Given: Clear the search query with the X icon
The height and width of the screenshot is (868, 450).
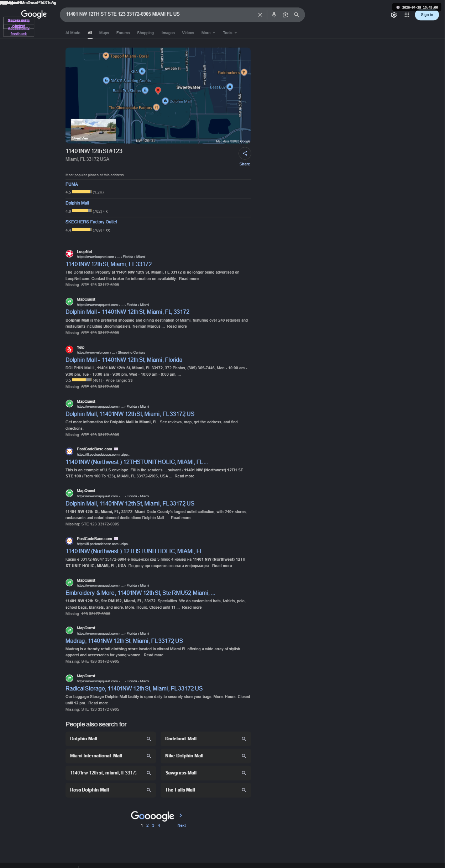Looking at the screenshot, I should [x=260, y=15].
